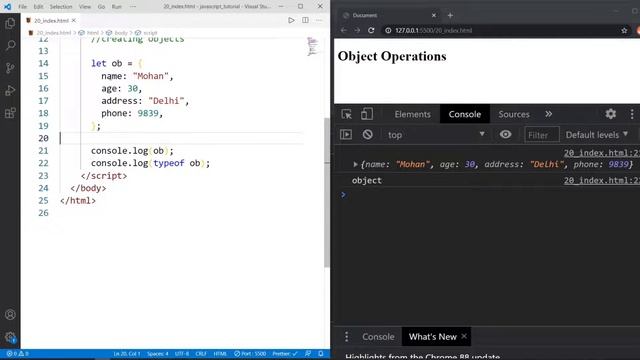Show the console sidebar
The image size is (640, 360).
tap(346, 134)
